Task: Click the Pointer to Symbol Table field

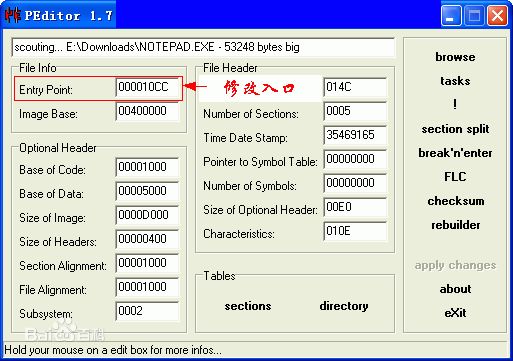Action: (x=355, y=159)
